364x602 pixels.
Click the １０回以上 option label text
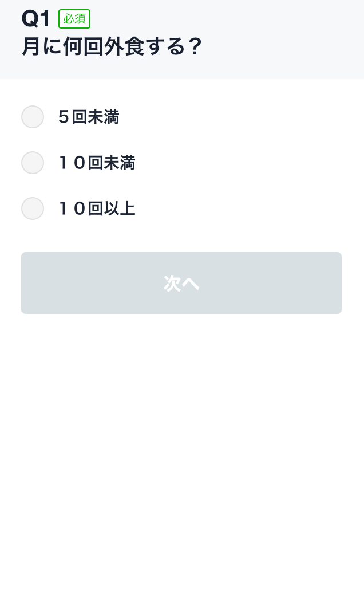click(x=97, y=209)
